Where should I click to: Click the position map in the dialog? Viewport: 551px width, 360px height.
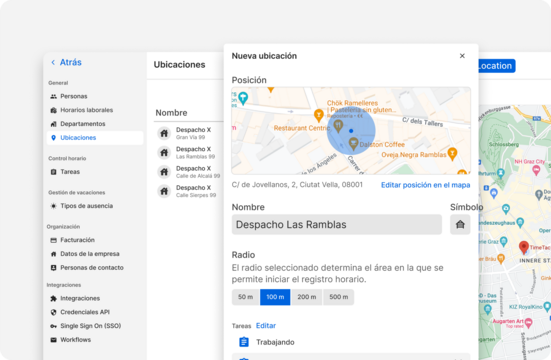coord(351,130)
